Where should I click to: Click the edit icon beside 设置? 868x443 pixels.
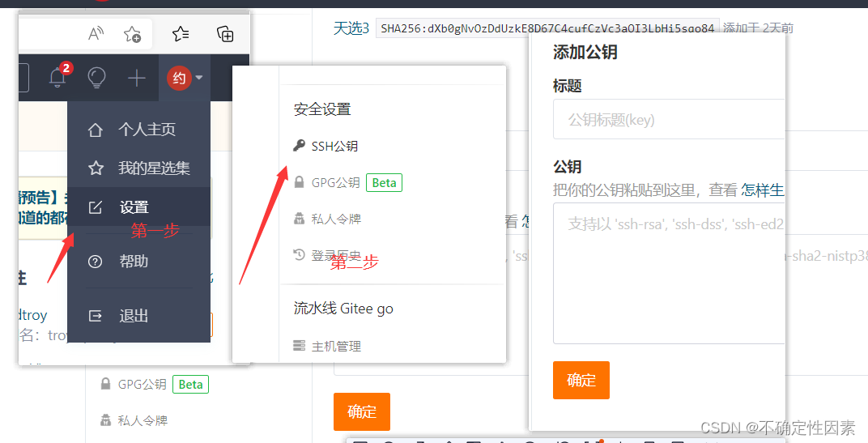point(96,207)
